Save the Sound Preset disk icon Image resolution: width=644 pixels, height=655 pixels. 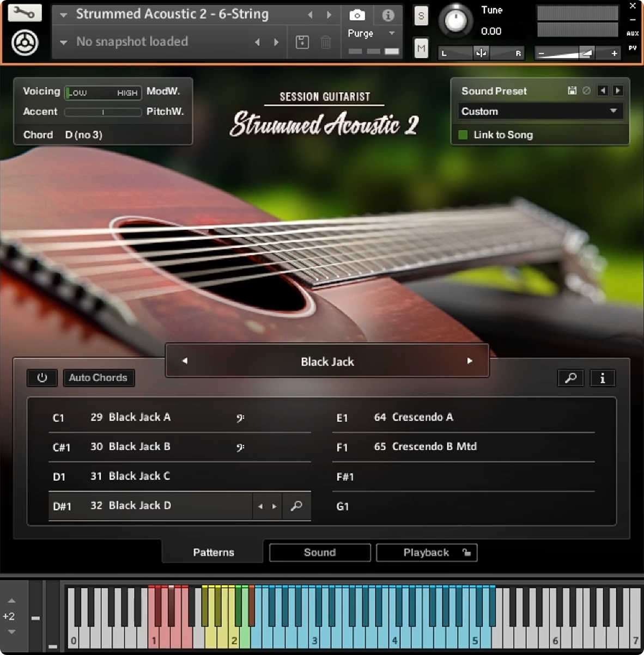click(x=572, y=91)
